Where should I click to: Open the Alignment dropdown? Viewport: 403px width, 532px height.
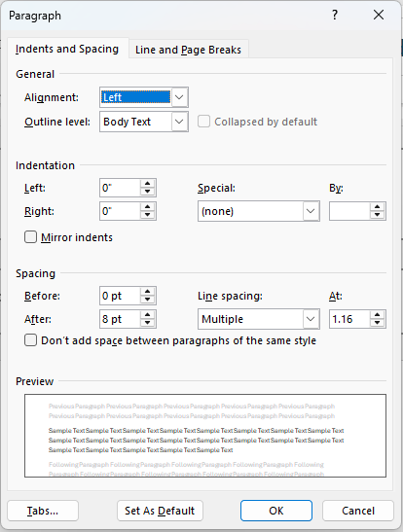click(x=144, y=97)
